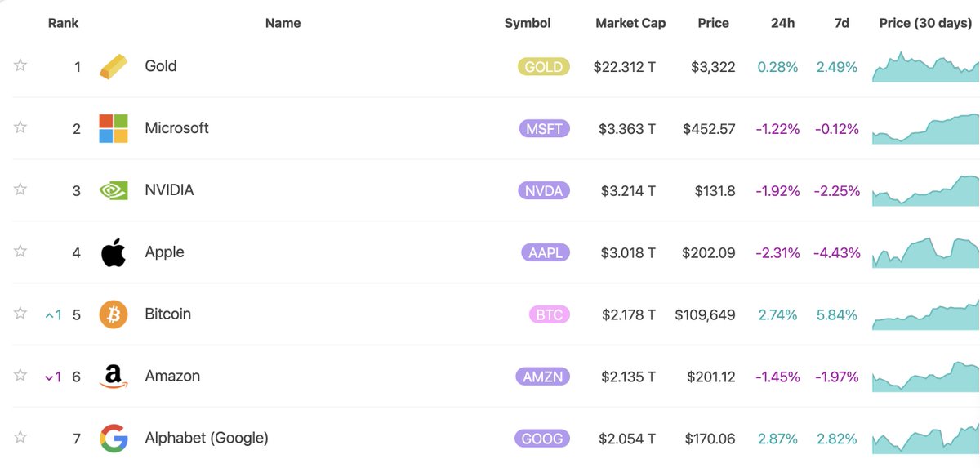This screenshot has height=468, width=980.
Task: Click the $3,322 price value
Action: tap(713, 67)
